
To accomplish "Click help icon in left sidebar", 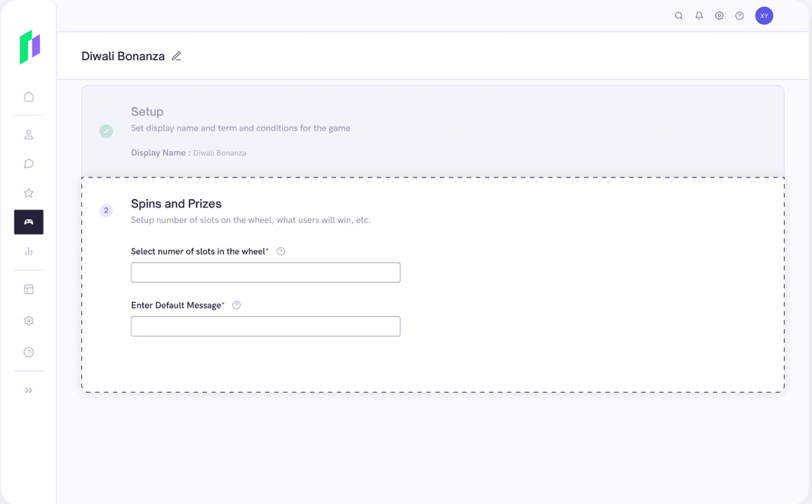I will pos(29,352).
